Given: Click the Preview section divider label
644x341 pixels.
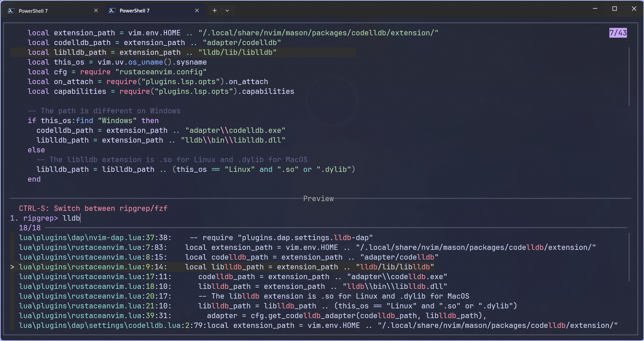Looking at the screenshot, I should click(x=318, y=198).
